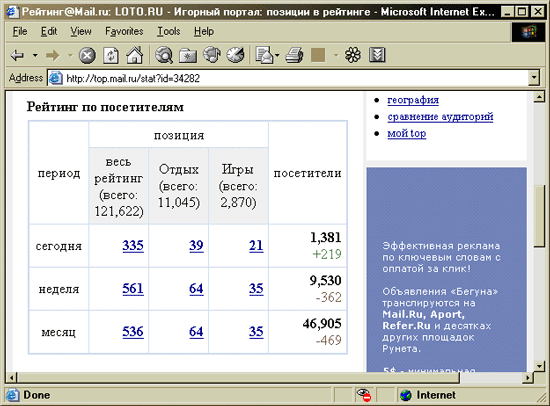
Task: Click the Mail toolbar icon
Action: click(264, 55)
